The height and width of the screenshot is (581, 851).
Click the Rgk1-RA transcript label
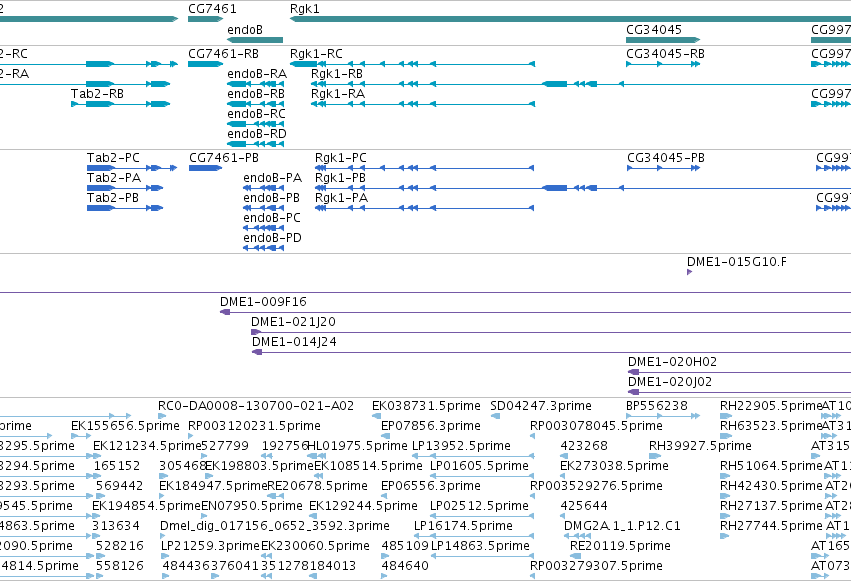coord(338,94)
